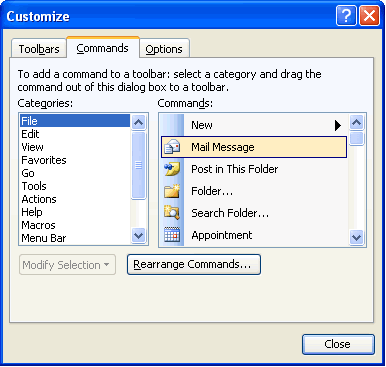Image resolution: width=386 pixels, height=367 pixels.
Task: Click the question mark help icon
Action: [x=346, y=15]
